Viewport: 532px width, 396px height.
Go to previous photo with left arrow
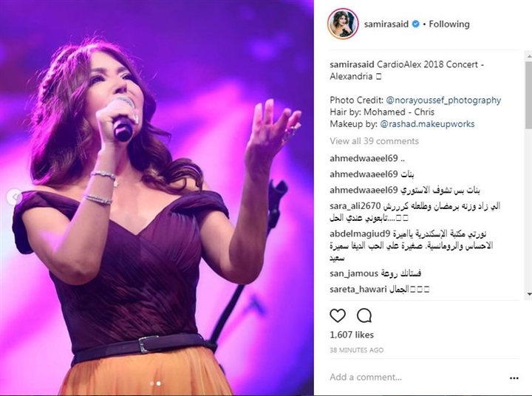14,197
